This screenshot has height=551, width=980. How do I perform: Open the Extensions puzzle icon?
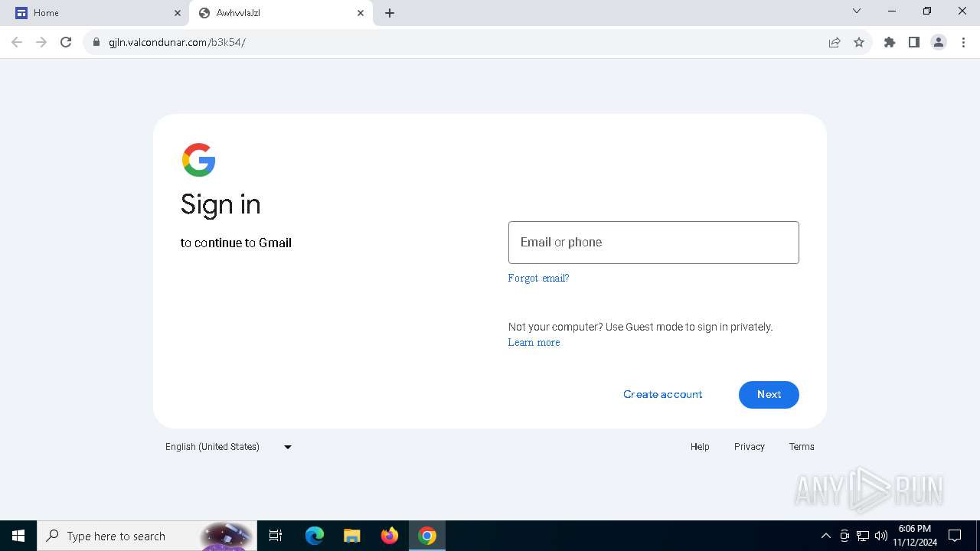pos(890,42)
